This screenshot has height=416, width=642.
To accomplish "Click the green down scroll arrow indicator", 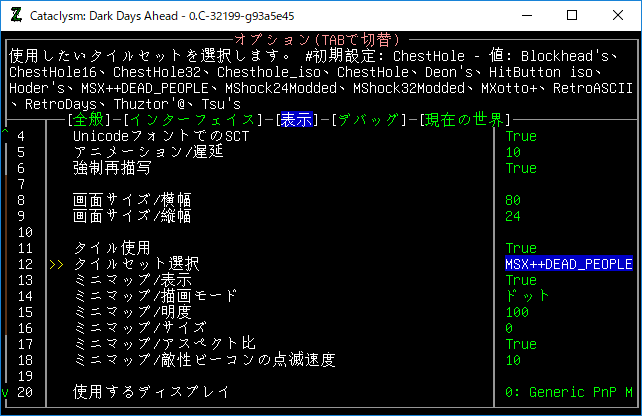I will pos(5,392).
